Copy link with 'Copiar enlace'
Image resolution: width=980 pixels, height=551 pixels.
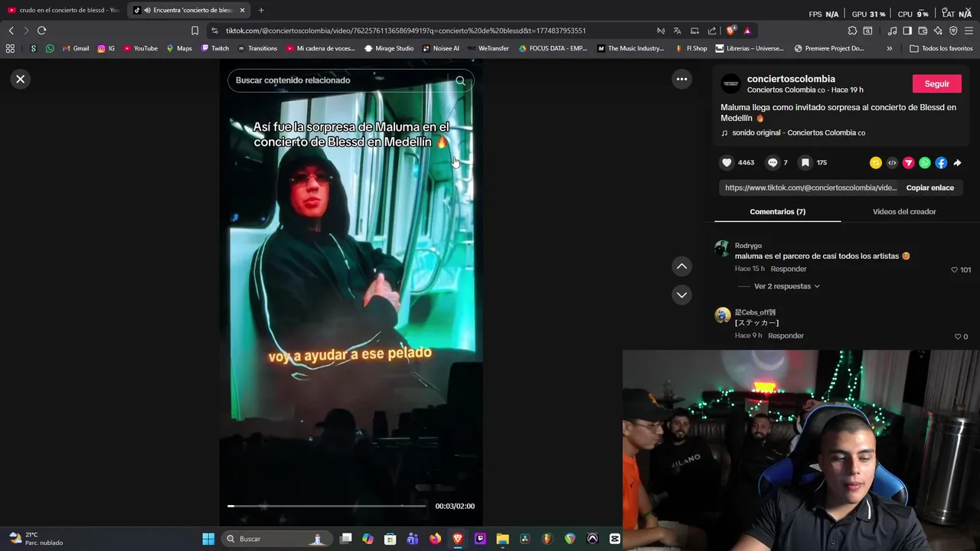(930, 187)
